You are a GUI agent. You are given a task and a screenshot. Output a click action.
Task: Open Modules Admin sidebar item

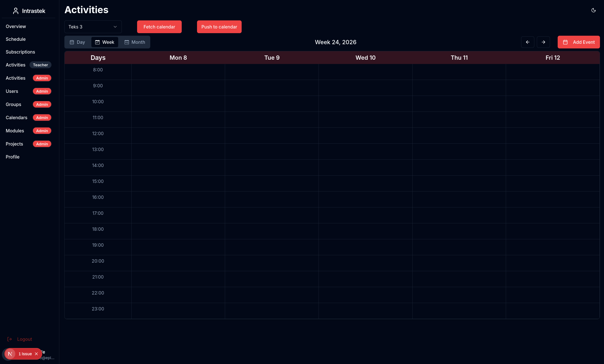[28, 131]
